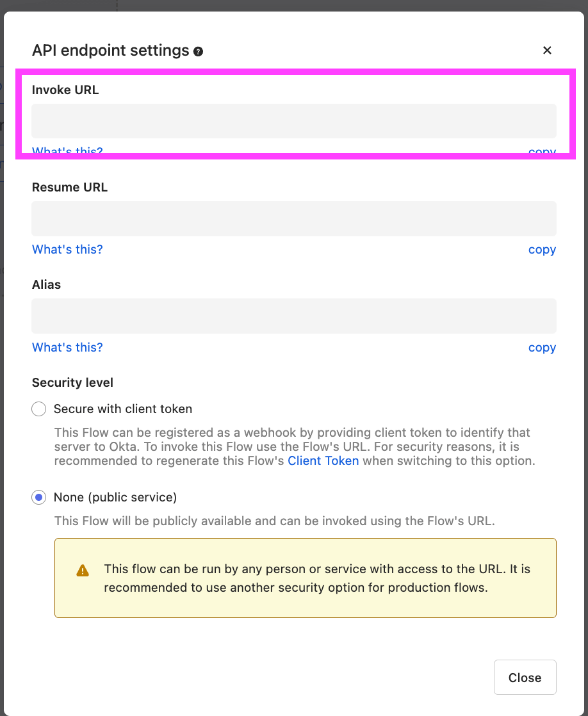Choose the None (public service) radio button
Screen dimensions: 588x716
pos(39,497)
